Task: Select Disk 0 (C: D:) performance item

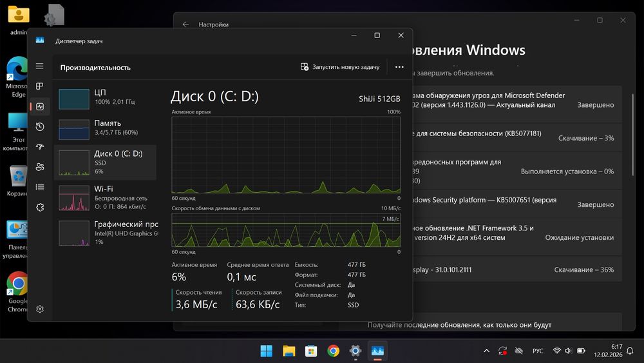Action: (106, 162)
